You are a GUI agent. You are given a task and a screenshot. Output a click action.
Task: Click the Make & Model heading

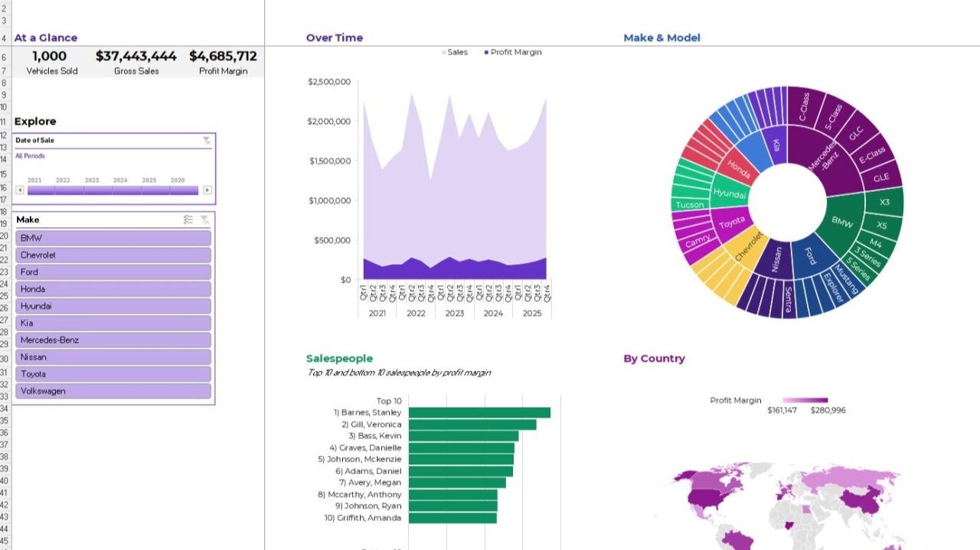tap(661, 37)
